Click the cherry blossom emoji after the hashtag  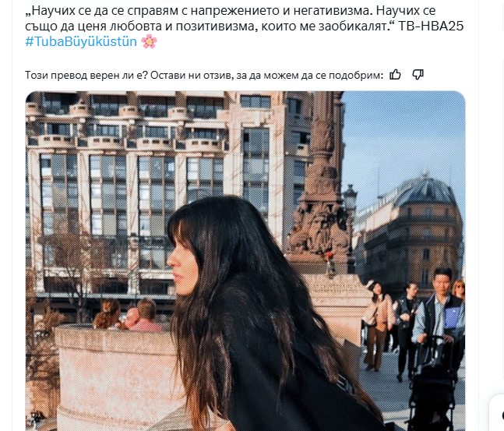click(x=149, y=42)
